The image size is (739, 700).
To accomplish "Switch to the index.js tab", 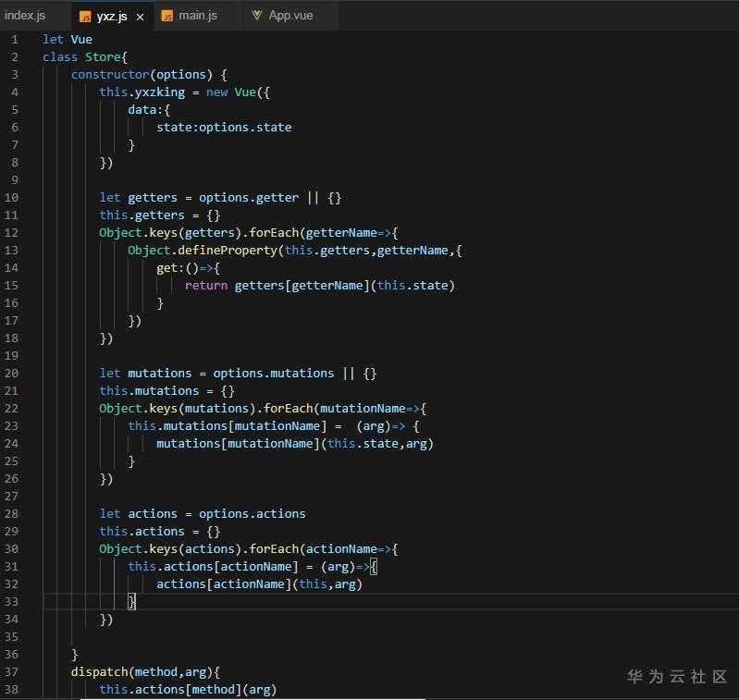I will tap(26, 16).
